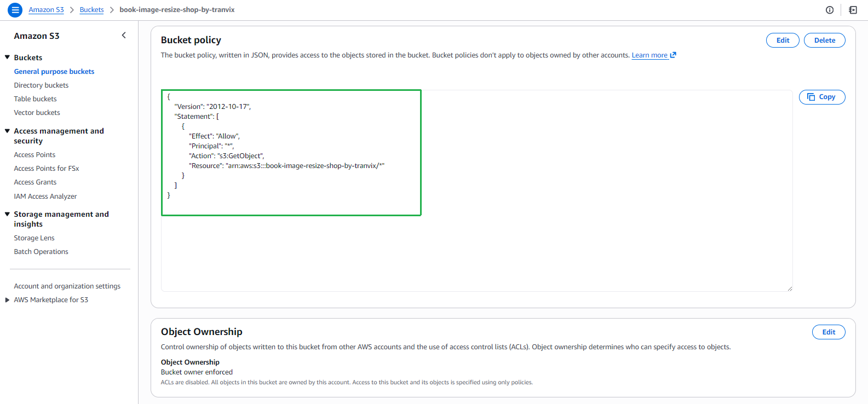This screenshot has height=404, width=868.
Task: Select General purpose buckets
Action: [x=54, y=72]
